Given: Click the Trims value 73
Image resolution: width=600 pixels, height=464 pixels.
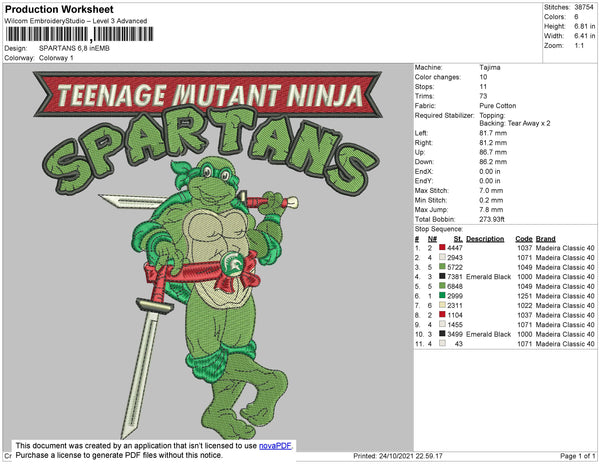Looking at the screenshot, I should (x=483, y=96).
